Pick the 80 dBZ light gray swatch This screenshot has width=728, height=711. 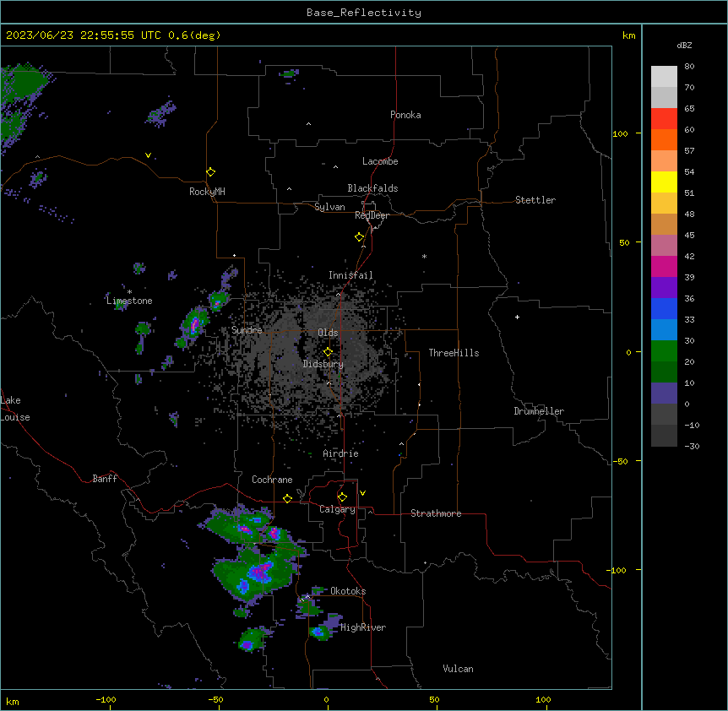664,76
